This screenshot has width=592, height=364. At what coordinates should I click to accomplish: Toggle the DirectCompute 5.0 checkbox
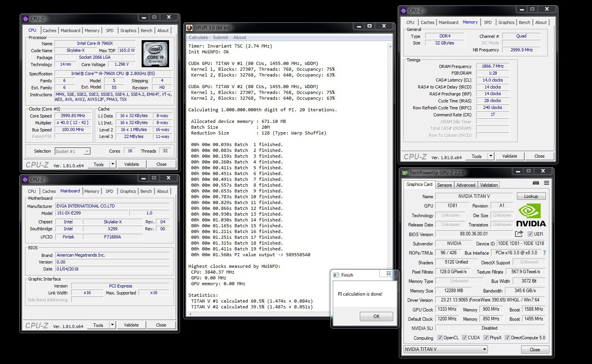pyautogui.click(x=507, y=338)
